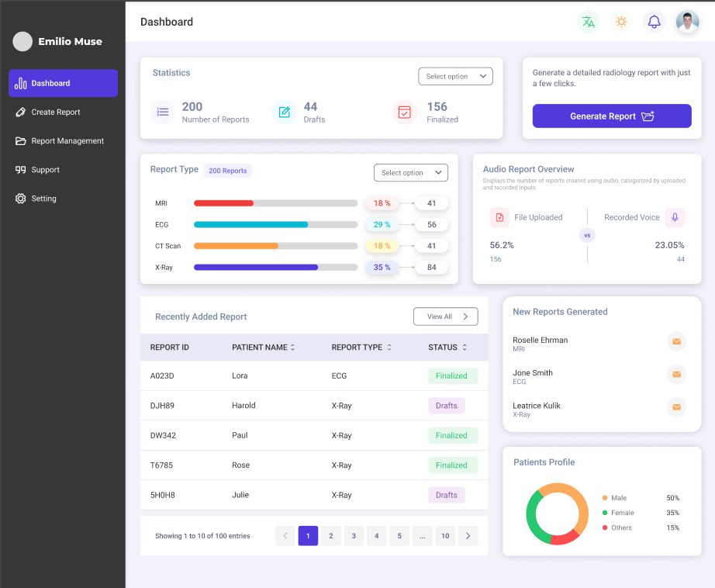The image size is (715, 588).
Task: Open the user profile avatar
Action: coord(687,22)
